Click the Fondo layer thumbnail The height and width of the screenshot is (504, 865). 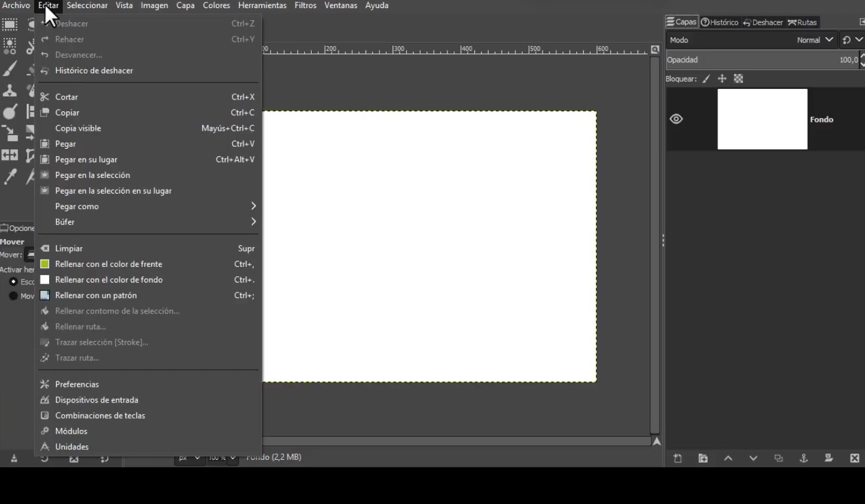point(762,119)
